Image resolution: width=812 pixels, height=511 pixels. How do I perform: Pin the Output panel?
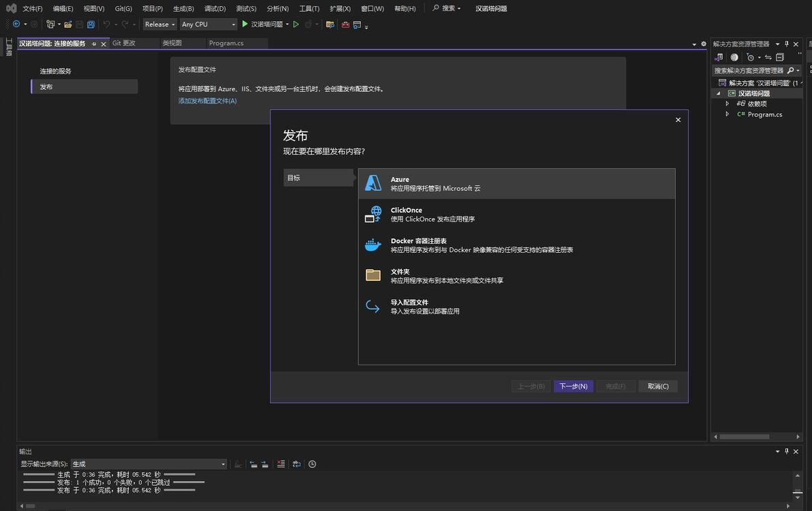tap(787, 452)
